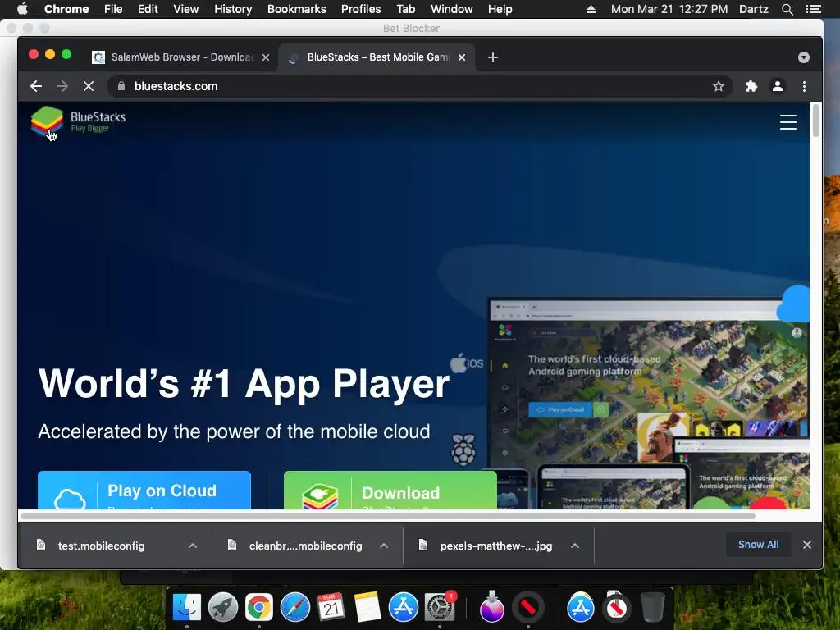Open Spotlight search magnifier icon
Screen dimensions: 840x630
coord(787,9)
